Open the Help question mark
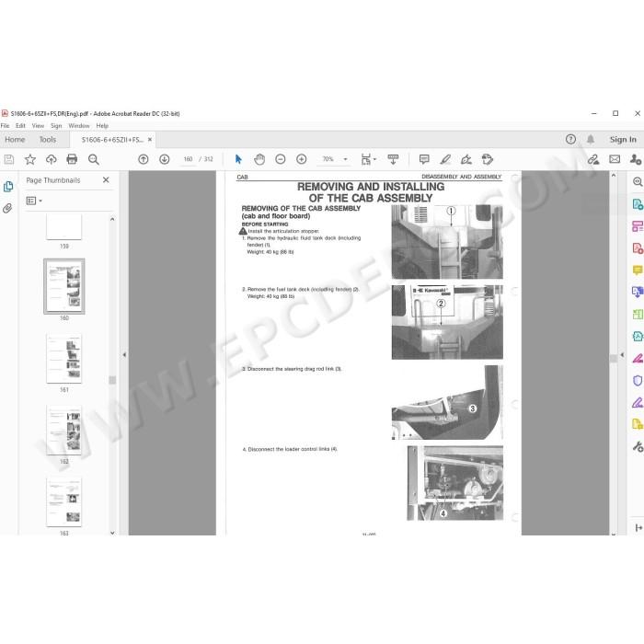Image resolution: width=644 pixels, height=644 pixels. 570,139
